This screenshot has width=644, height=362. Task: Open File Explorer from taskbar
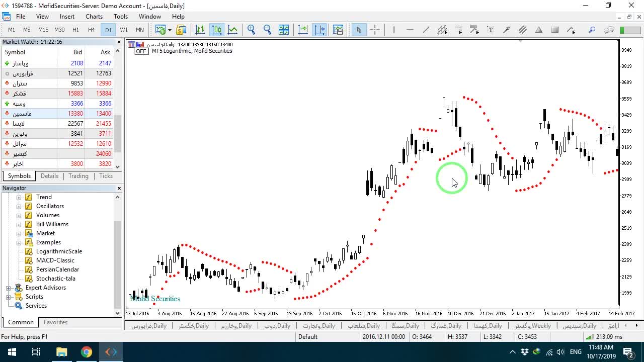61,352
